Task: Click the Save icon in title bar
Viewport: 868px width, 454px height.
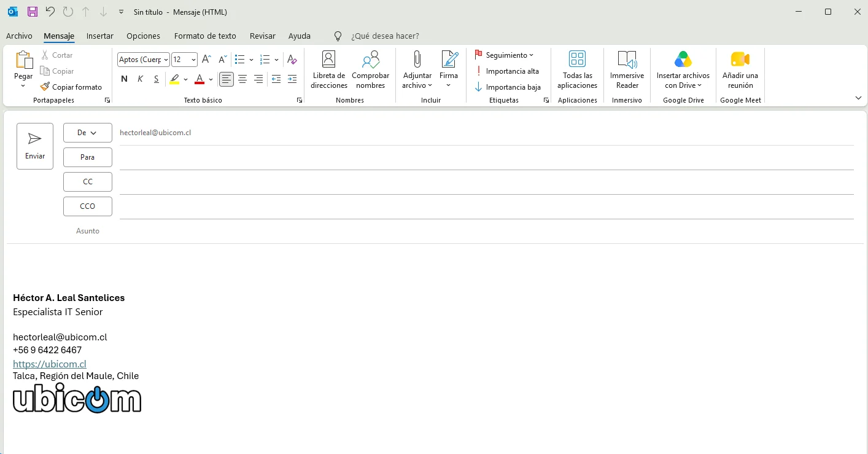Action: [33, 12]
